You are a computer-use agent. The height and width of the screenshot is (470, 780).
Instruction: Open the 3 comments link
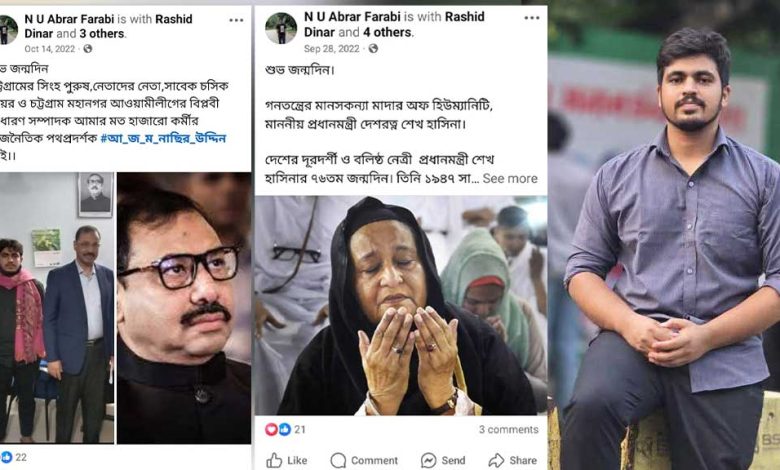(508, 429)
